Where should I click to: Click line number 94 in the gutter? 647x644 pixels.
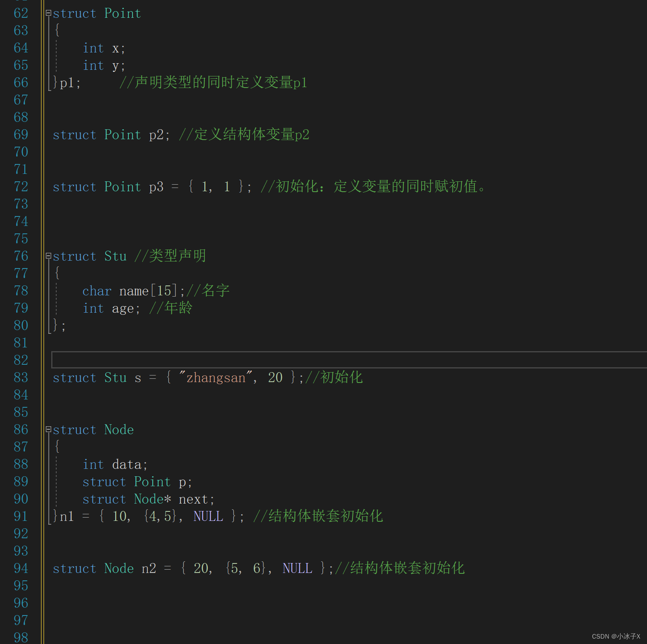21,568
